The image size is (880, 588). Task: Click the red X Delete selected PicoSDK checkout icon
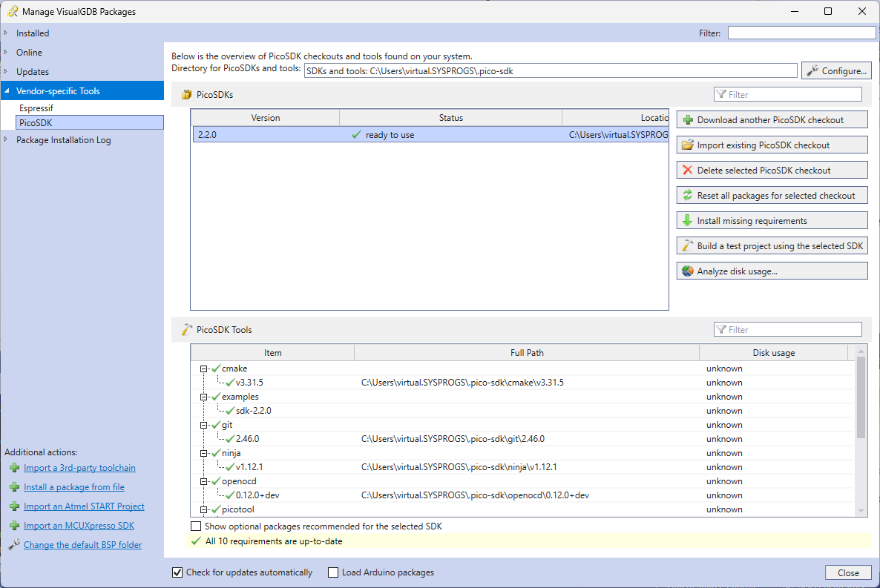point(688,171)
